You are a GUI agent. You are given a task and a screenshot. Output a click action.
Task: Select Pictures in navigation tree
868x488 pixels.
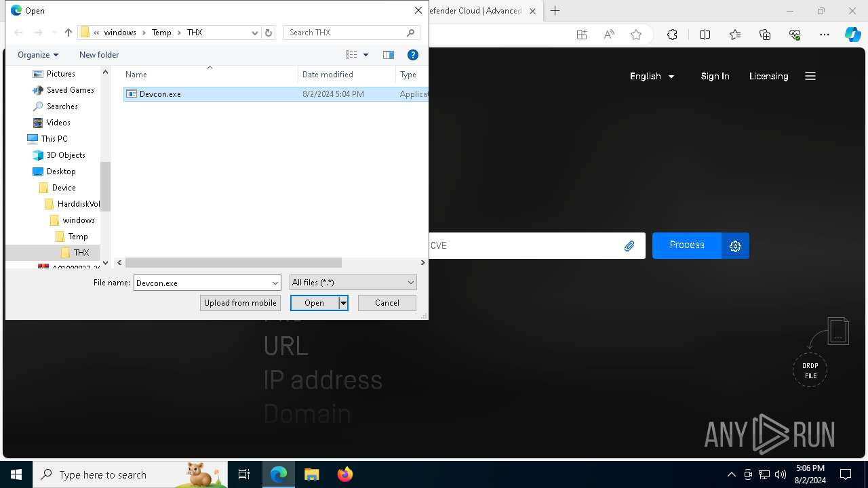[60, 74]
